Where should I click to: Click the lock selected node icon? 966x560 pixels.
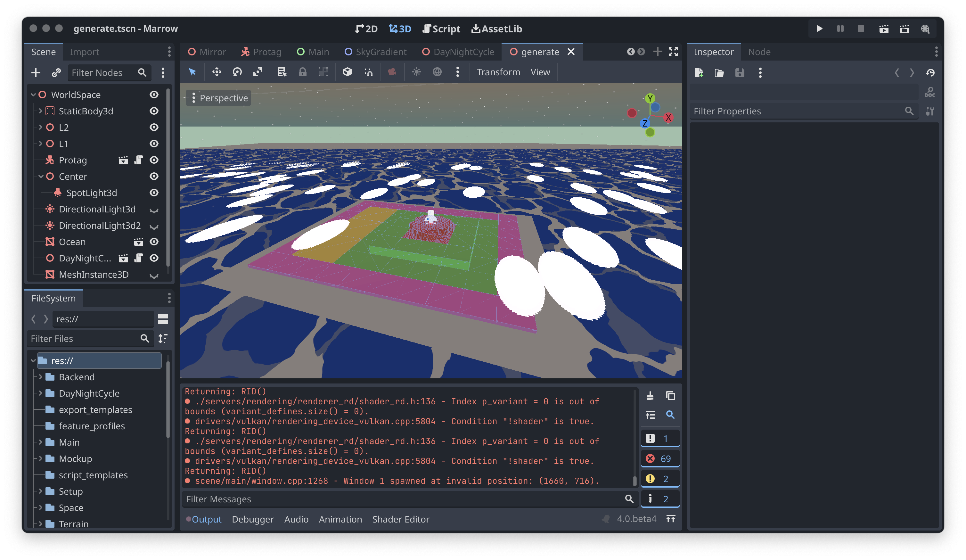coord(302,72)
